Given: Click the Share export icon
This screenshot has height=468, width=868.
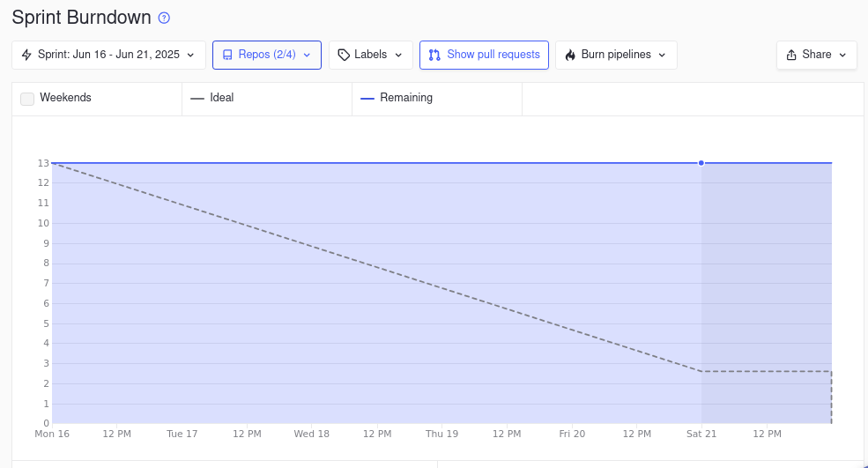Looking at the screenshot, I should [x=791, y=55].
